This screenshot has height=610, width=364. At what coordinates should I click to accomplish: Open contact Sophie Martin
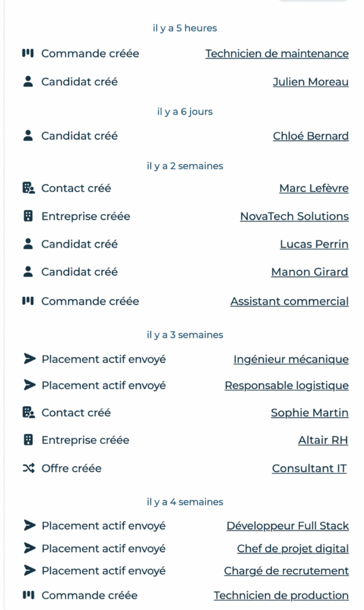pyautogui.click(x=310, y=413)
